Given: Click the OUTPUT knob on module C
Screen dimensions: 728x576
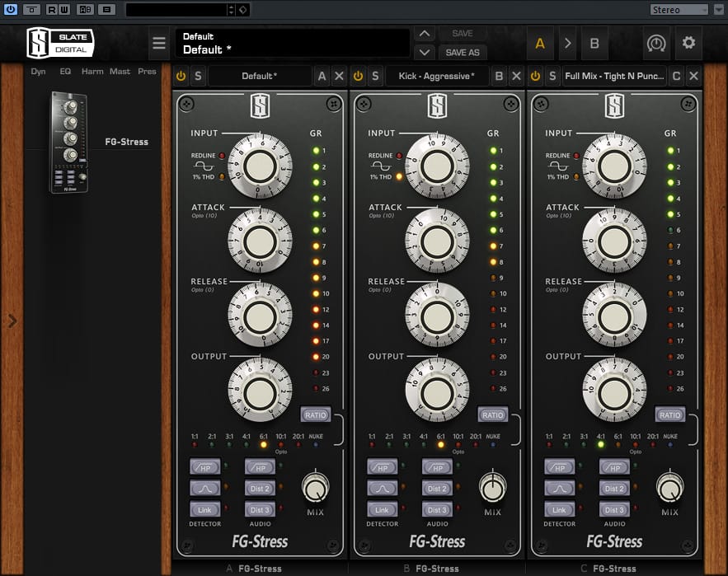Looking at the screenshot, I should tap(614, 391).
